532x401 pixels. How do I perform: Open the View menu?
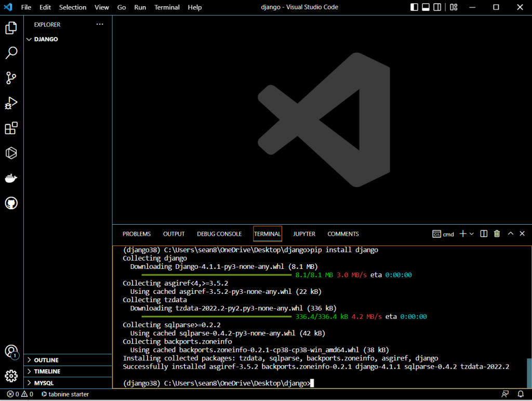tap(102, 7)
